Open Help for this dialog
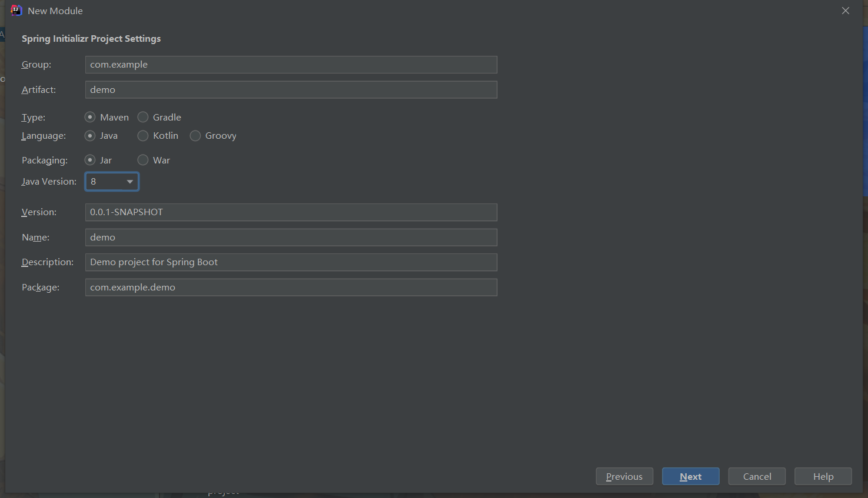 pos(823,476)
